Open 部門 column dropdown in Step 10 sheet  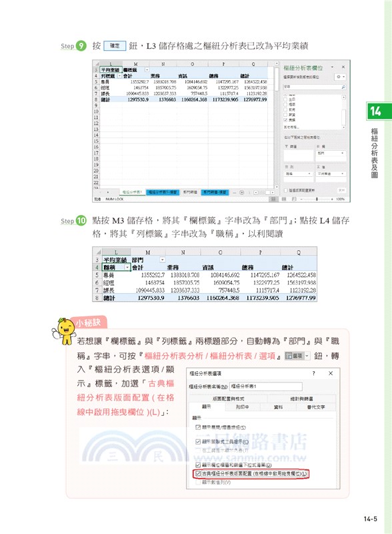(162, 260)
